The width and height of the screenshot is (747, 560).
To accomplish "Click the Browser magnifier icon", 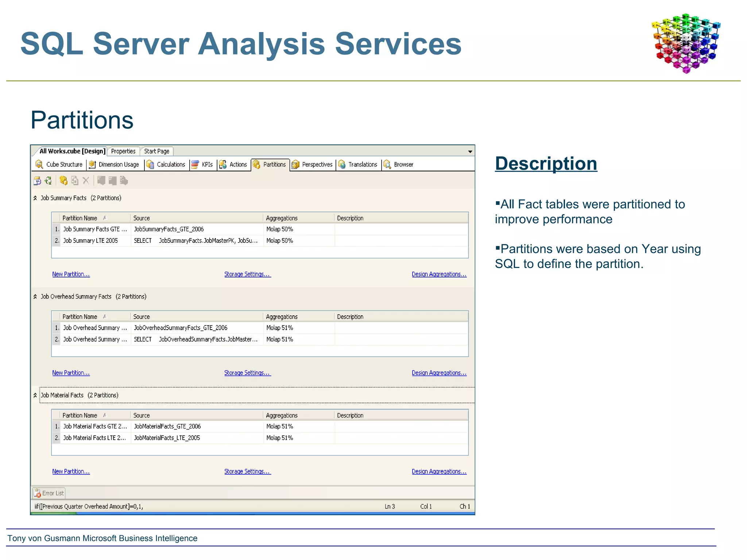I will pos(387,164).
